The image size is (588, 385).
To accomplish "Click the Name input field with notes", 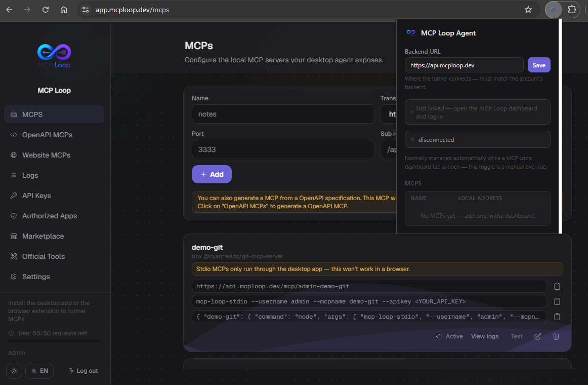I will pyautogui.click(x=283, y=114).
